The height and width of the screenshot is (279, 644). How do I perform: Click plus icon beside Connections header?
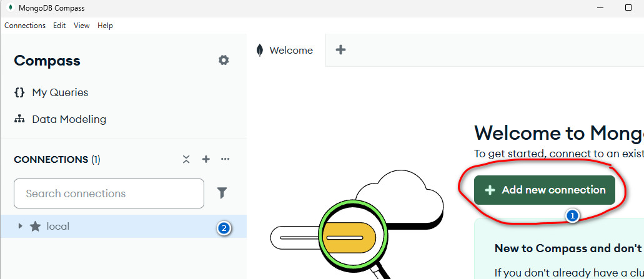click(x=206, y=160)
